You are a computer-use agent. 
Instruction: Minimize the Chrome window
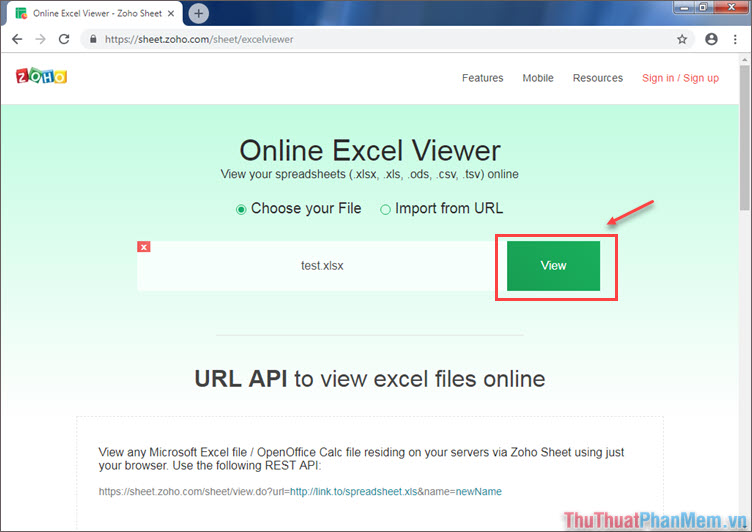[x=684, y=7]
